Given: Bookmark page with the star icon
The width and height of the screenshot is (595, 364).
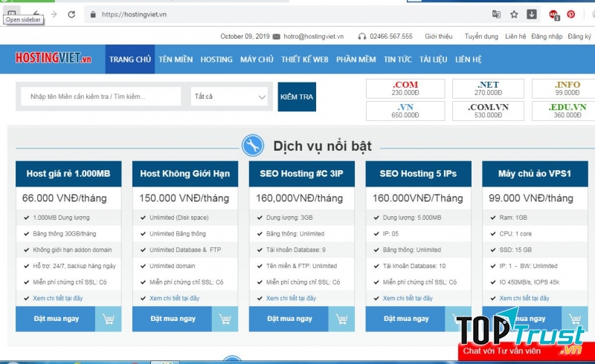Looking at the screenshot, I should (x=514, y=14).
